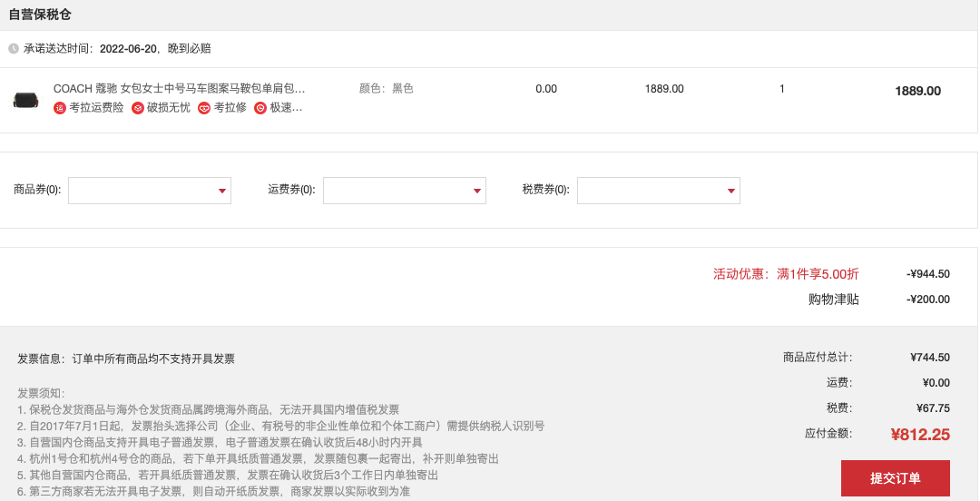Click the 考拉修 red badge icon
The height and width of the screenshot is (501, 980).
coord(204,108)
